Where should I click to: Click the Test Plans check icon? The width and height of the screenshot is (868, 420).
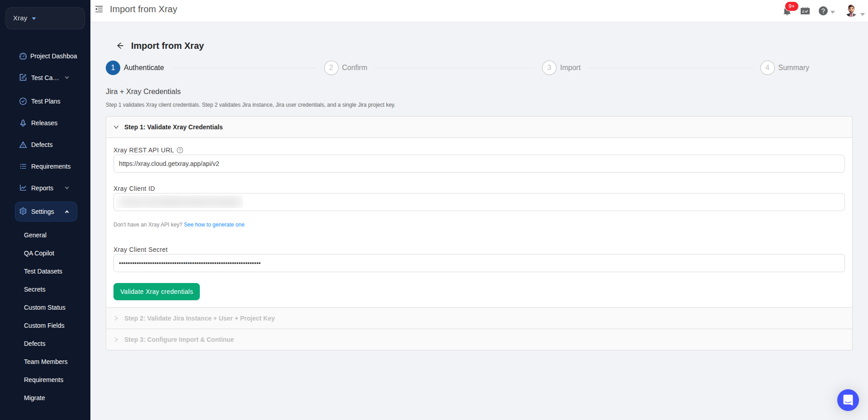[x=23, y=101]
